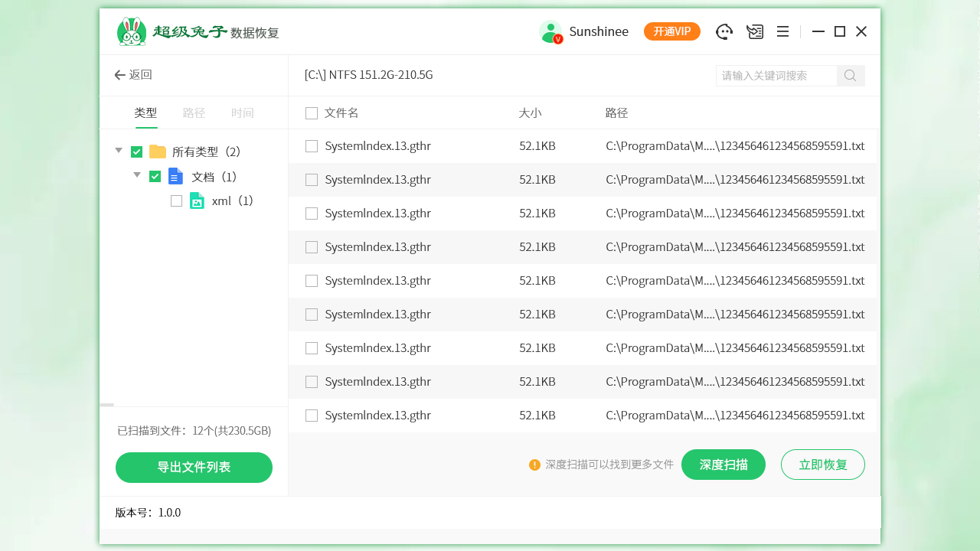Click the user avatar icon
This screenshot has height=551, width=980.
coord(550,31)
